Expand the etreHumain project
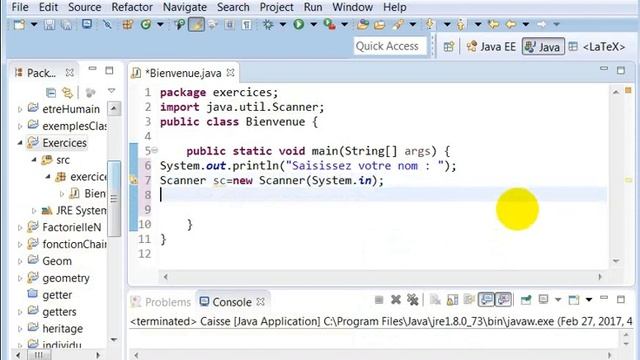Screen dimensions: 640x360 (20, 109)
